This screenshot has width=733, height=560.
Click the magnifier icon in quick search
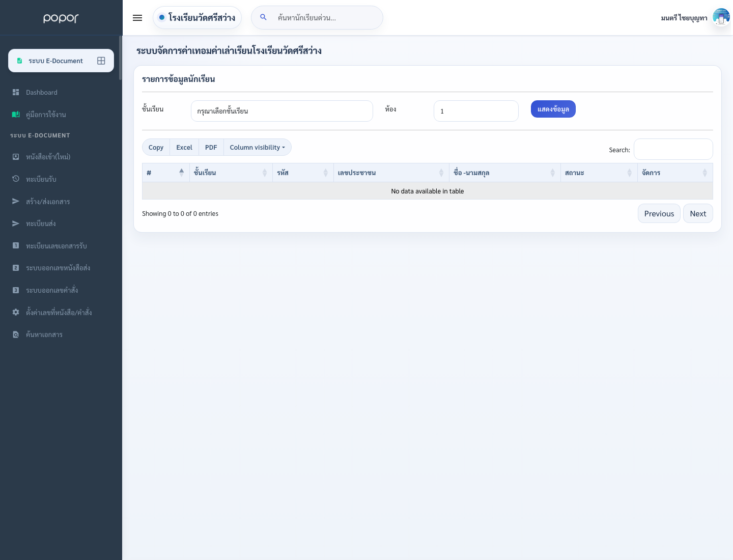coord(263,17)
